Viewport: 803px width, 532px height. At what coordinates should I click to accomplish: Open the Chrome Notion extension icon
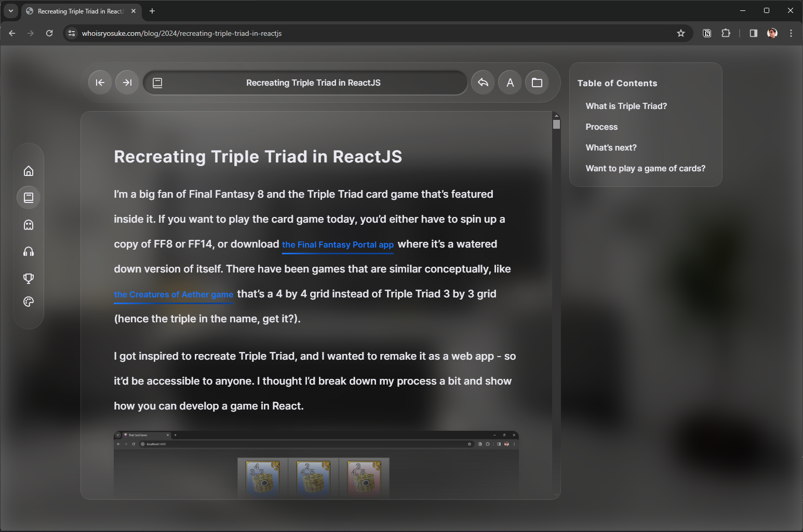707,33
